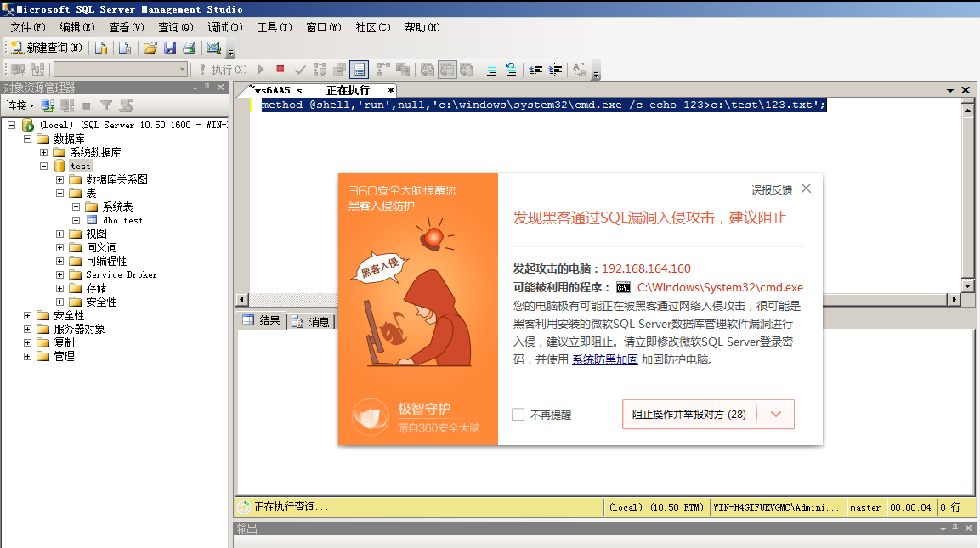The width and height of the screenshot is (980, 548).
Task: Switch to Results to File
Action: coord(467,70)
